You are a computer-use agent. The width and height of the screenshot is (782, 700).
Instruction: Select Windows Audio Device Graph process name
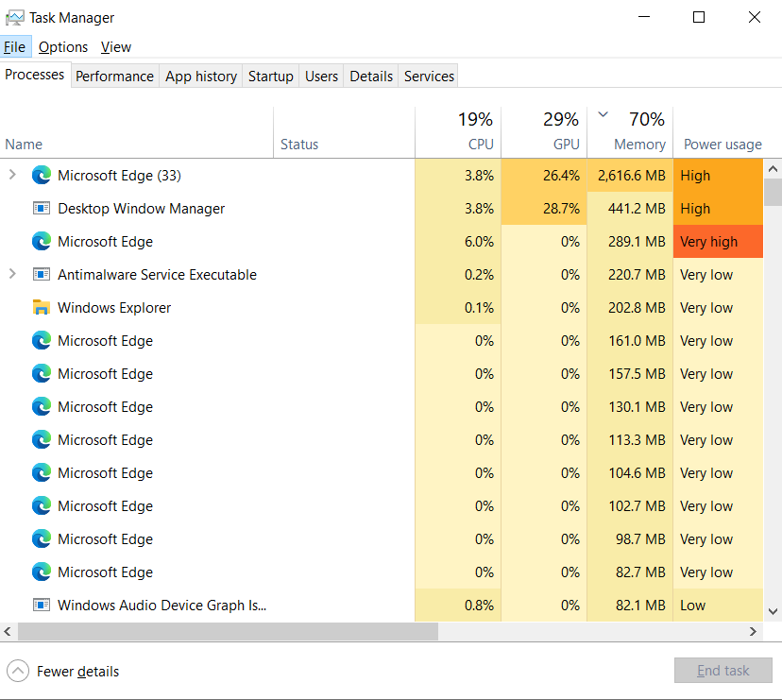pyautogui.click(x=162, y=606)
